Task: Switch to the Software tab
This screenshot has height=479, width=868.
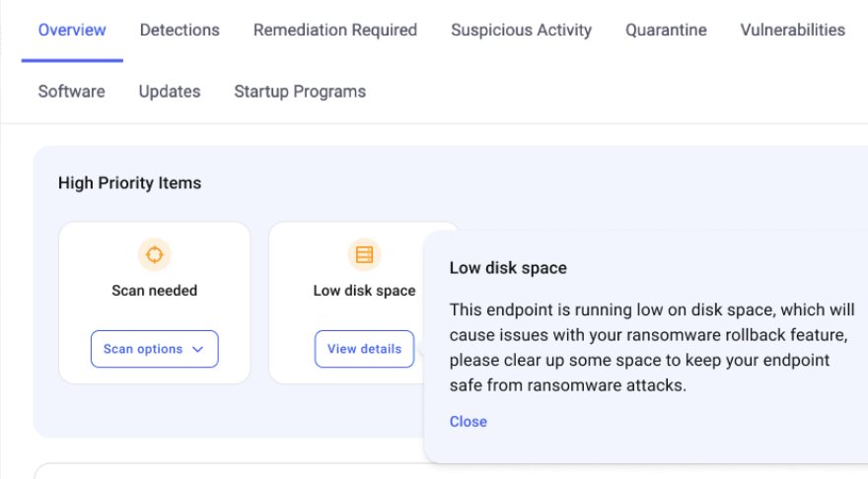Action: click(71, 92)
